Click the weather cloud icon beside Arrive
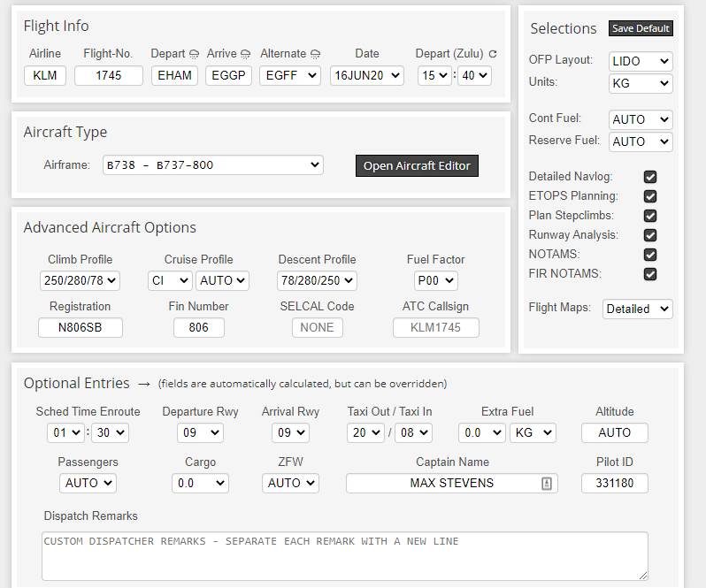The height and width of the screenshot is (588, 706). (x=246, y=54)
